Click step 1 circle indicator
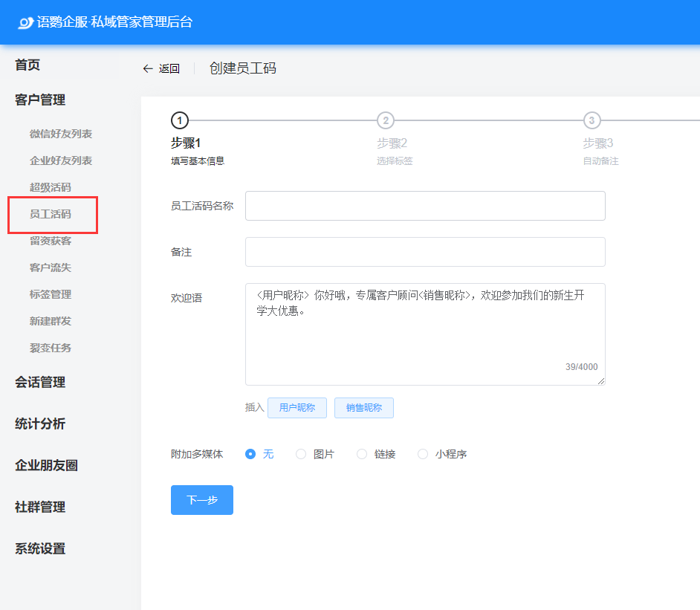This screenshot has height=610, width=700. [x=179, y=120]
